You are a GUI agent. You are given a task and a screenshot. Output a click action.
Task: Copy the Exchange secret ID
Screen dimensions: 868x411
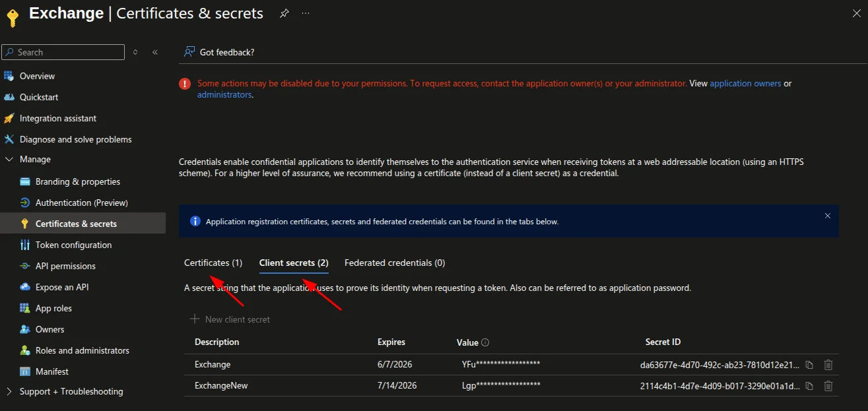(x=809, y=365)
